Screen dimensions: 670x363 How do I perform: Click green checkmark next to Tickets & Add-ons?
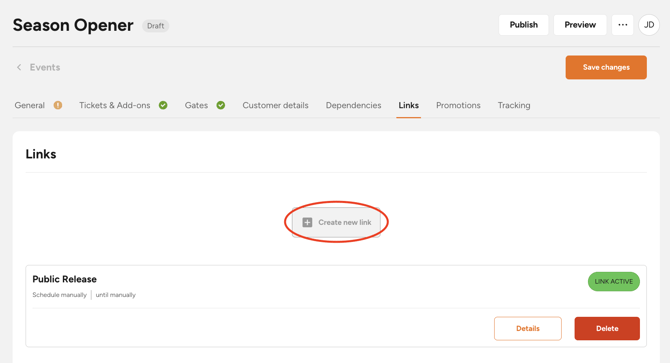163,105
